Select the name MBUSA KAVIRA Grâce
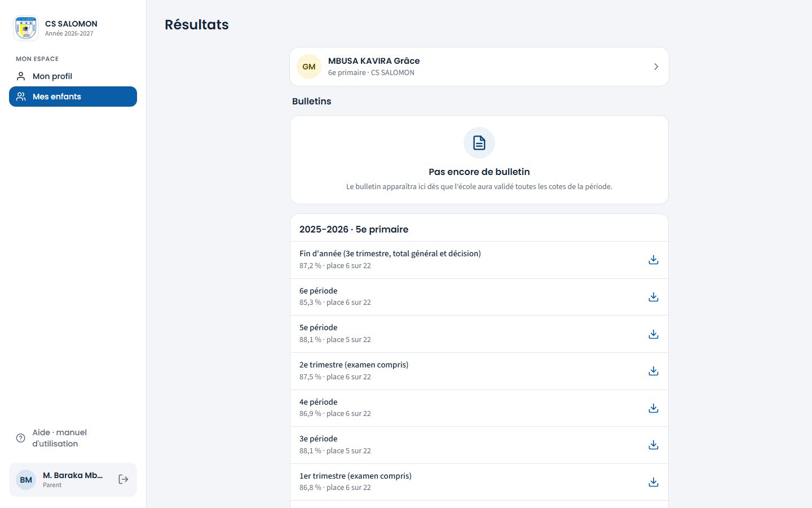Screen dimensions: 812x508 click(374, 61)
